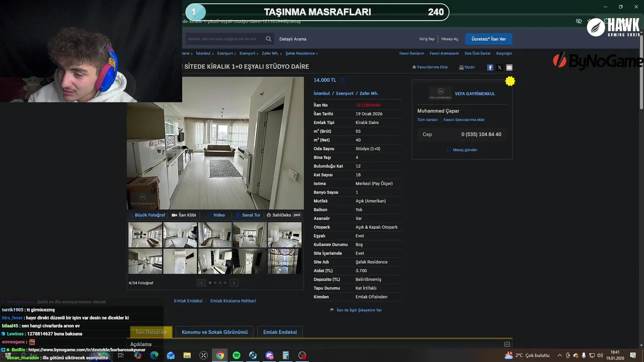The height and width of the screenshot is (362, 644).
Task: Open weather widget 2°C Çok bulutlu
Action: coord(527,355)
